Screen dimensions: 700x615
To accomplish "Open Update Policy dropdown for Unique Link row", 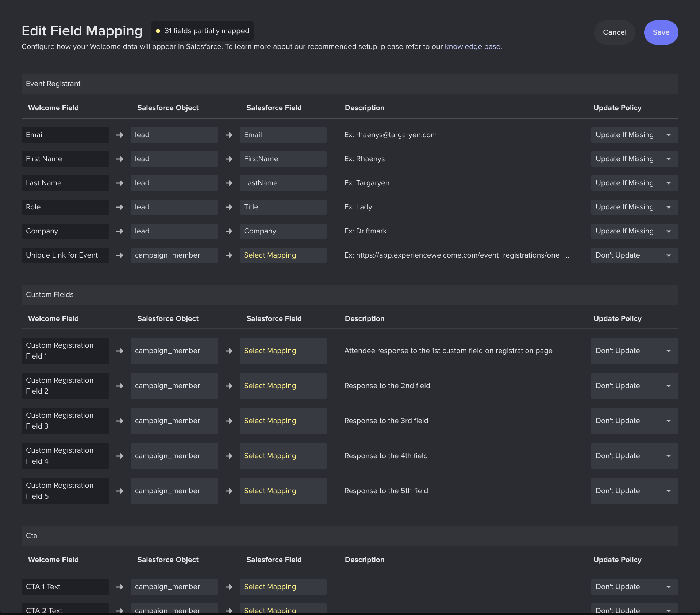I will (635, 255).
